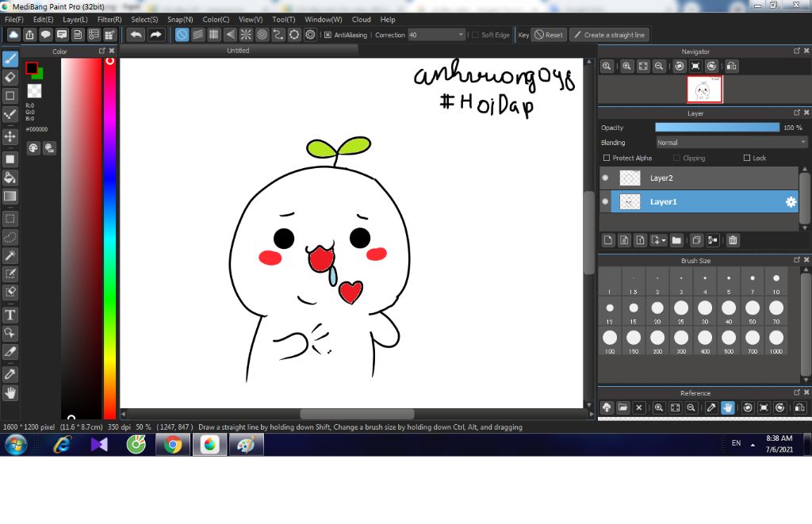Open the Select menu
Screen dimensions: 812x524
click(x=144, y=19)
